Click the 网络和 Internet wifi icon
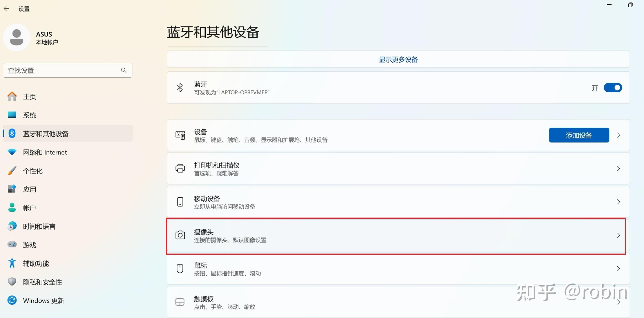Image resolution: width=644 pixels, height=318 pixels. [x=12, y=152]
